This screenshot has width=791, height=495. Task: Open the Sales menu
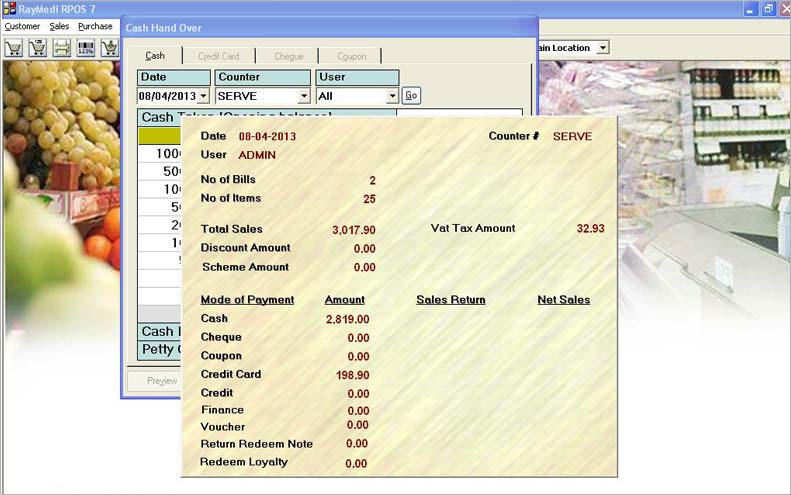59,26
